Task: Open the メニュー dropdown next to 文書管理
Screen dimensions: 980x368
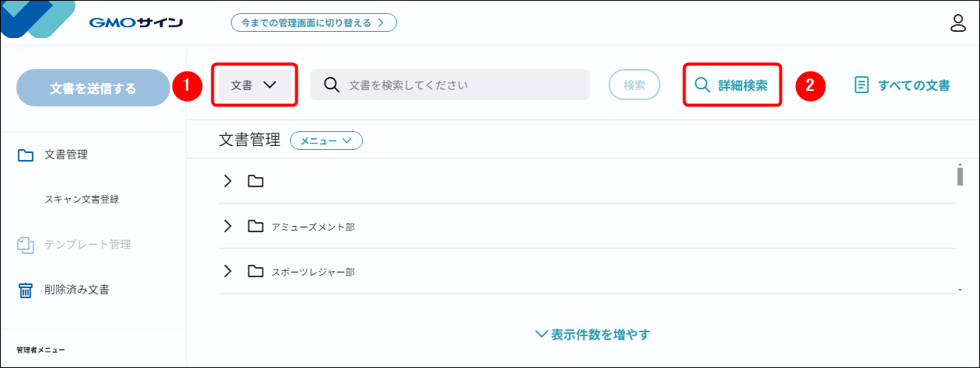Action: pos(326,141)
